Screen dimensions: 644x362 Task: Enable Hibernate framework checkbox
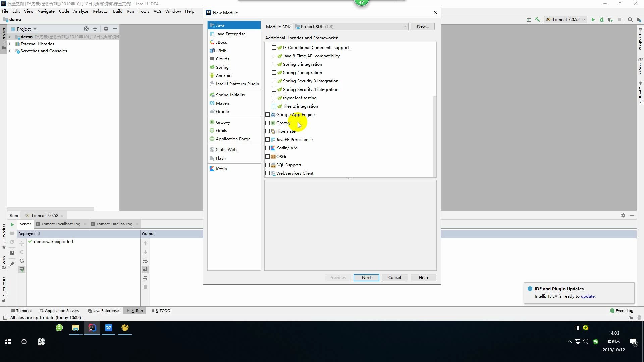(x=268, y=131)
